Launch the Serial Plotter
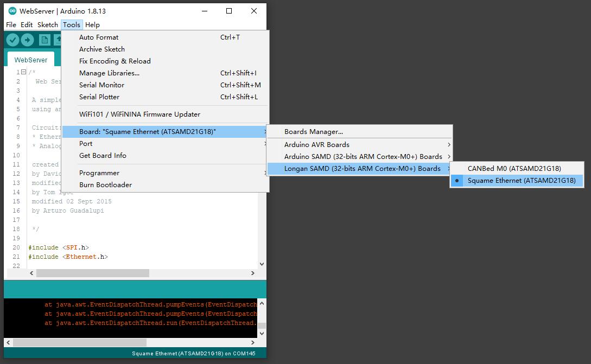This screenshot has width=591, height=364. click(165, 97)
